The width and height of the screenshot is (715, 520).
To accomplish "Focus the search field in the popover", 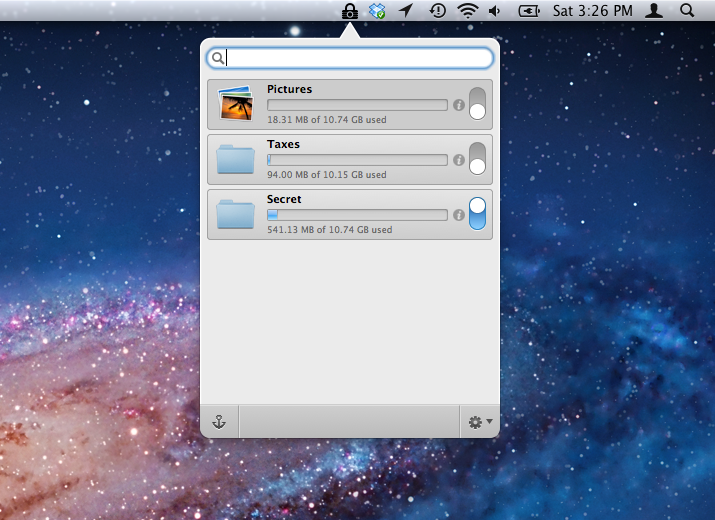I will point(350,58).
